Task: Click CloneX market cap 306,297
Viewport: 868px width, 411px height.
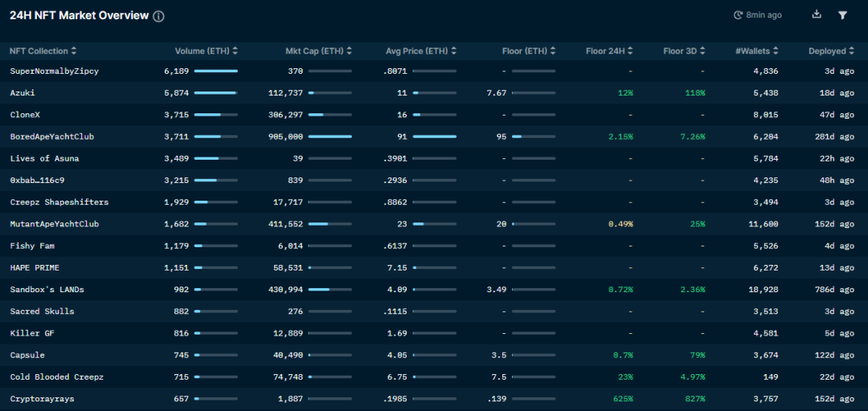Action: pyautogui.click(x=285, y=115)
